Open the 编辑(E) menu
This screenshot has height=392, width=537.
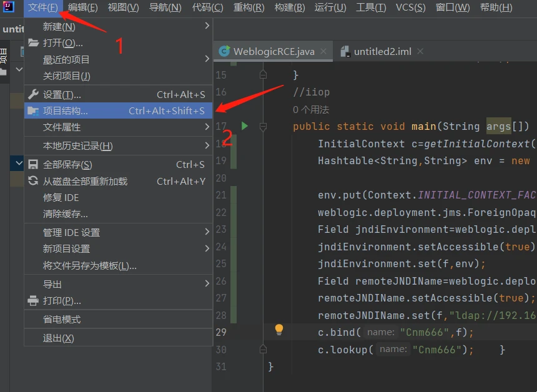point(82,7)
